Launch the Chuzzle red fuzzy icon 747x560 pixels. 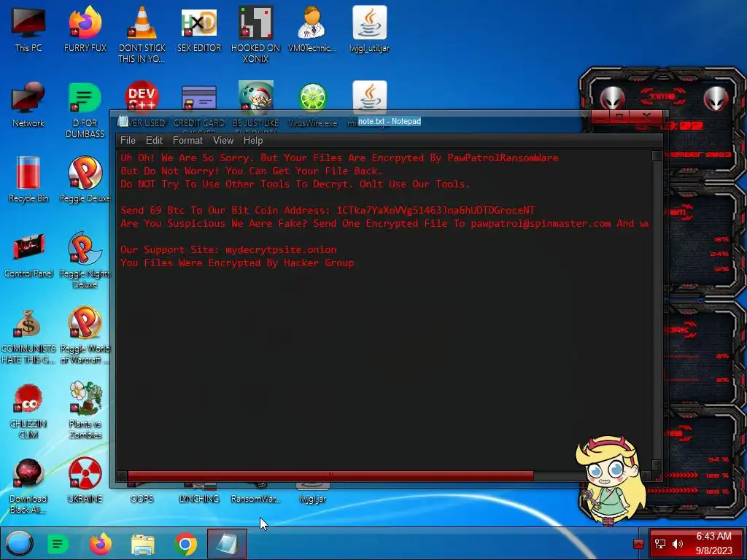pyautogui.click(x=28, y=411)
